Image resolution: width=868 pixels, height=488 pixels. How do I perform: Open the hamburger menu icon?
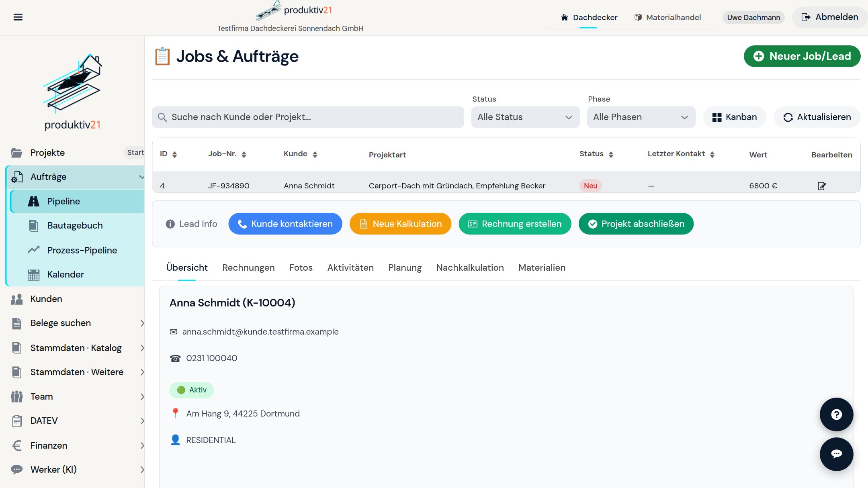18,17
